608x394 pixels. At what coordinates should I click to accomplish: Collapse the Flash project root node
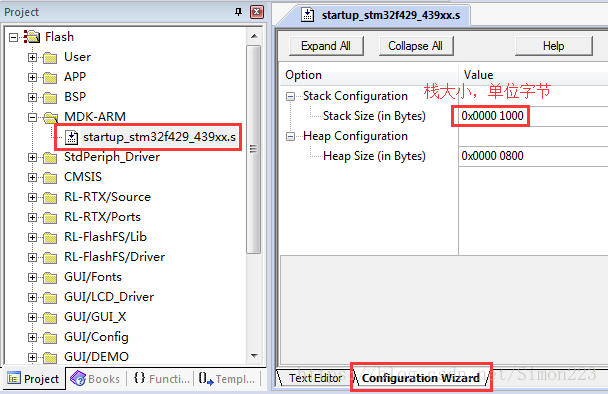tap(14, 37)
